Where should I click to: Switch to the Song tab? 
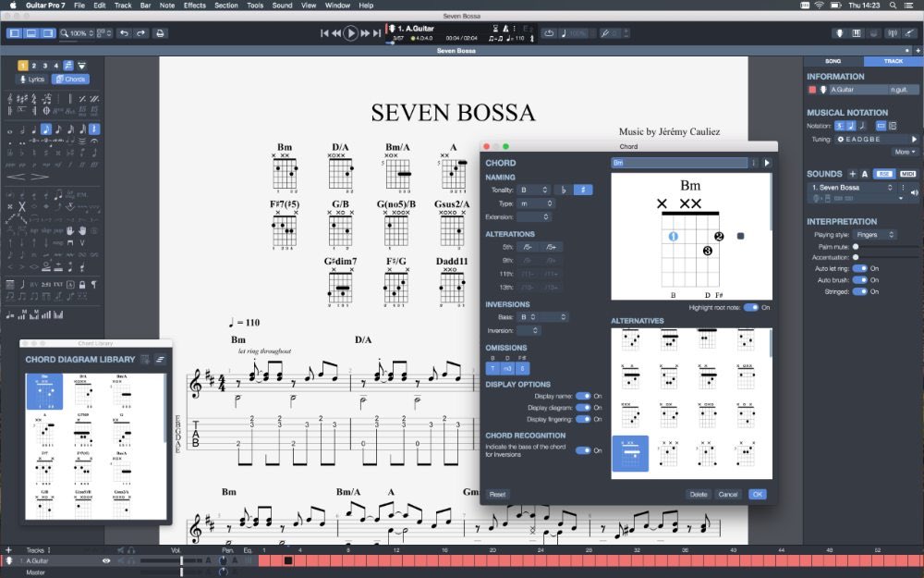coord(833,61)
